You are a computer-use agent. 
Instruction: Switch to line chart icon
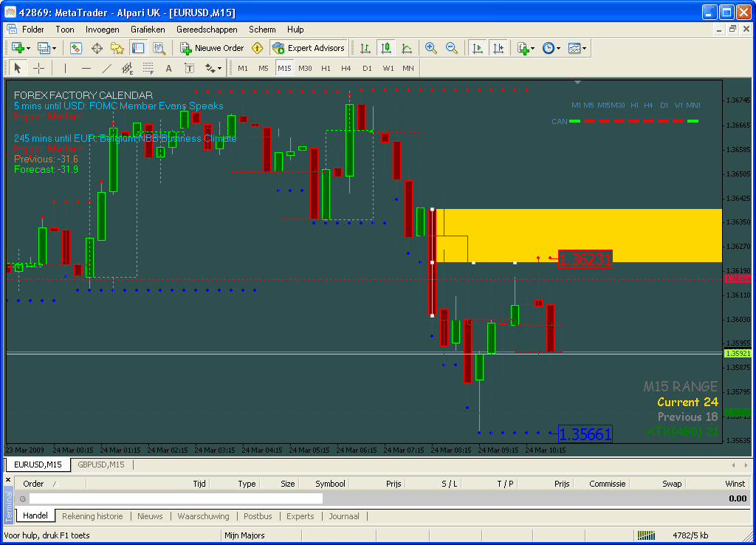(x=407, y=48)
